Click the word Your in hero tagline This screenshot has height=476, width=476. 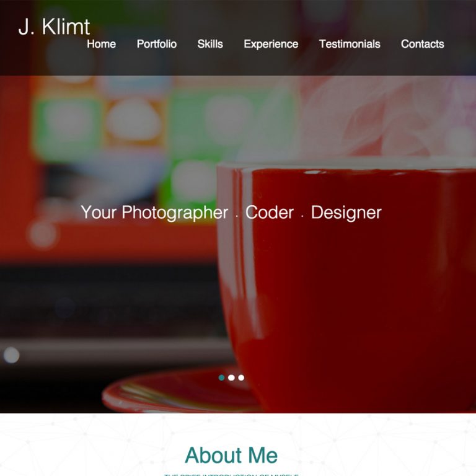(x=99, y=212)
